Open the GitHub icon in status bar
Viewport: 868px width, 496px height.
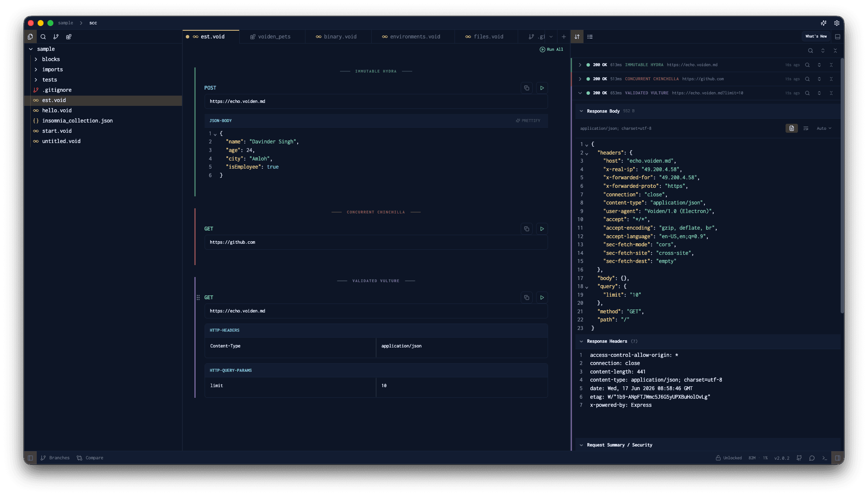tap(799, 458)
